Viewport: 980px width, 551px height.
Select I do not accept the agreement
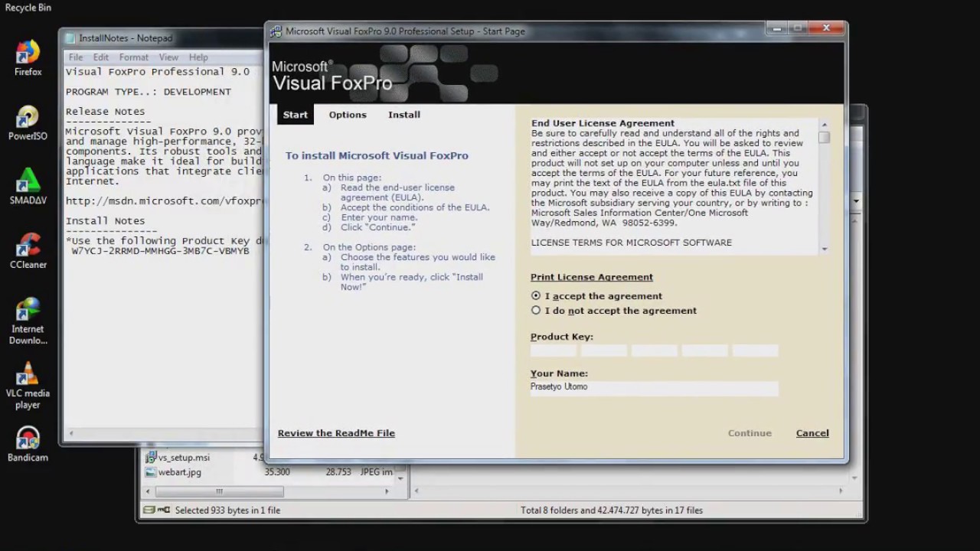click(x=536, y=311)
